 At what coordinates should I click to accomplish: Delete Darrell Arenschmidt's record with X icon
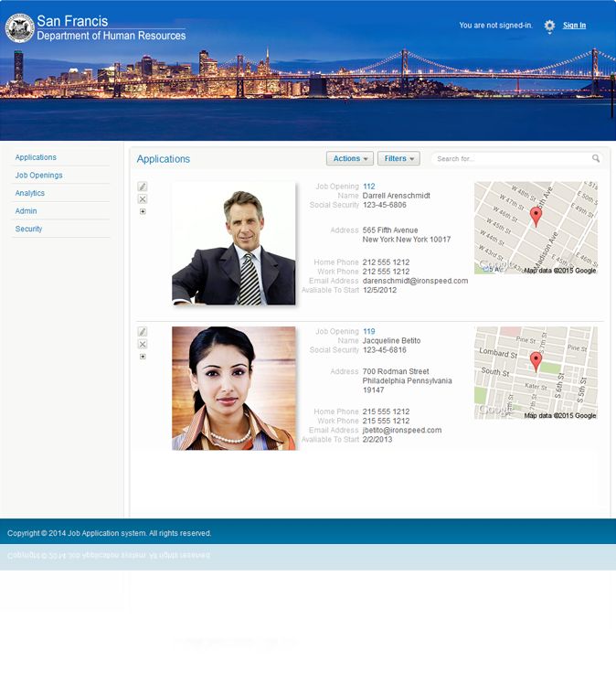(143, 198)
